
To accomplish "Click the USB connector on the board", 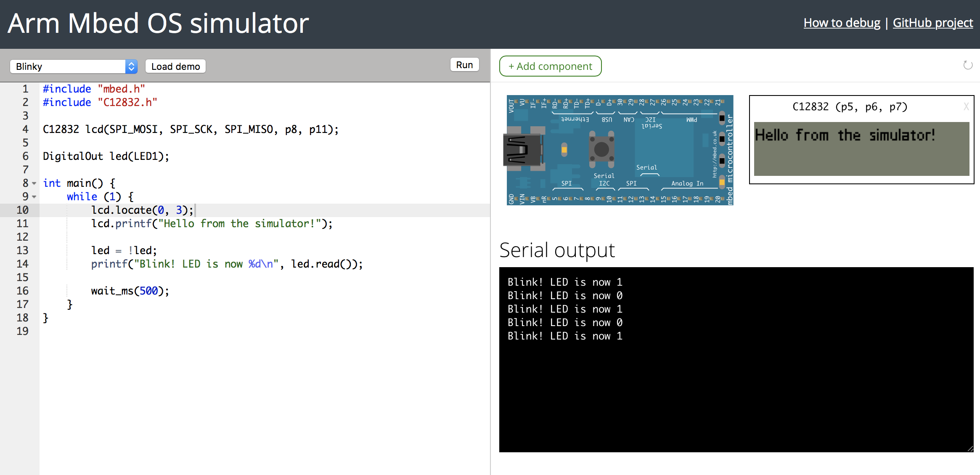I will pyautogui.click(x=522, y=150).
